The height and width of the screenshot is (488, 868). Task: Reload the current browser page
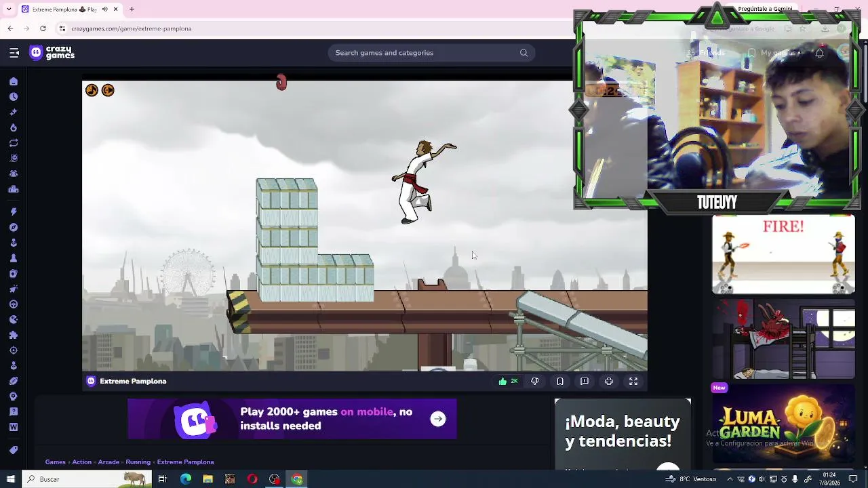click(43, 28)
